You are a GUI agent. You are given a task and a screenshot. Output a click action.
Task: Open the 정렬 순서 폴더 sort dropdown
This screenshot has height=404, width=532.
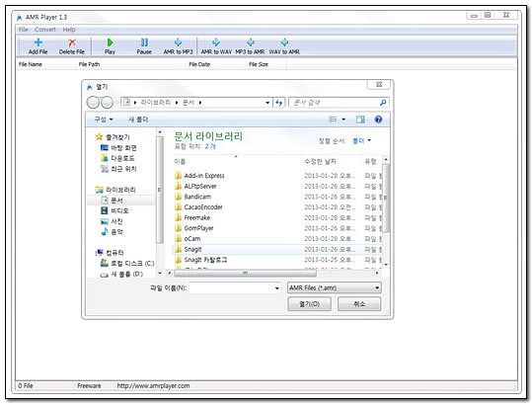[361, 140]
